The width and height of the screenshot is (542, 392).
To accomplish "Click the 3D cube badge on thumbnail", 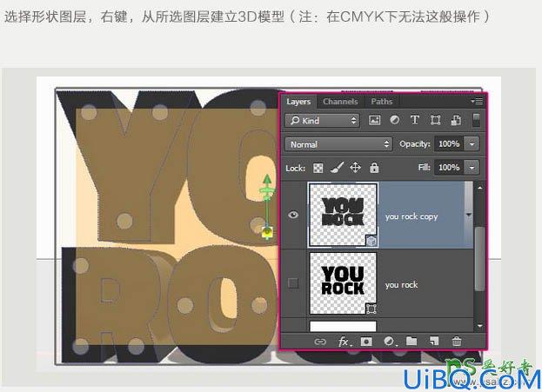I will [x=371, y=241].
